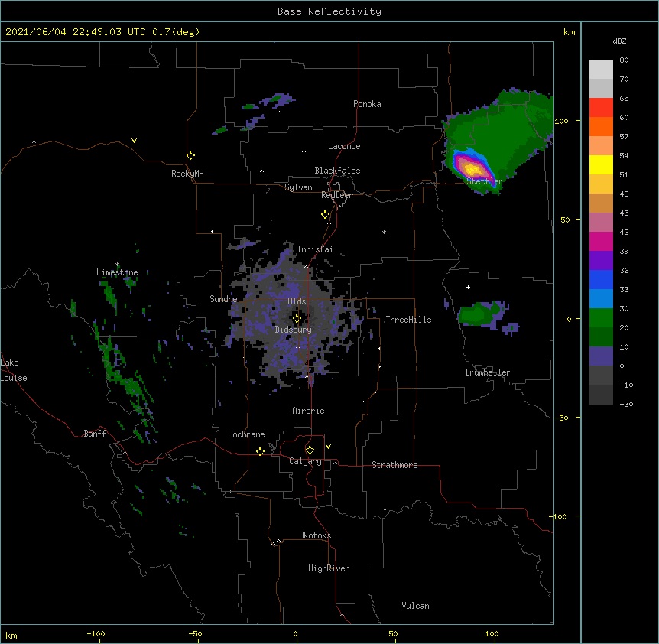659x644 pixels.
Task: Click the Drumheller city label
Action: coord(488,372)
